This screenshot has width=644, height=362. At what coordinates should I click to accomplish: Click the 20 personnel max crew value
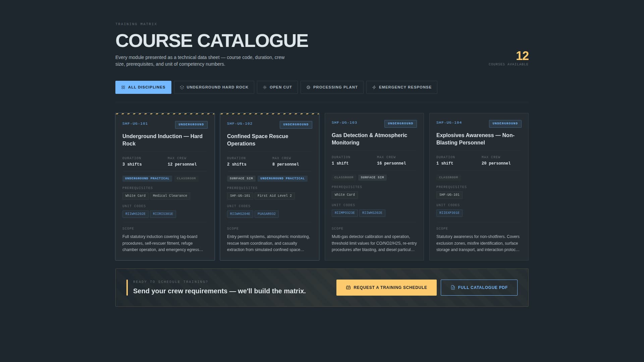tap(496, 164)
